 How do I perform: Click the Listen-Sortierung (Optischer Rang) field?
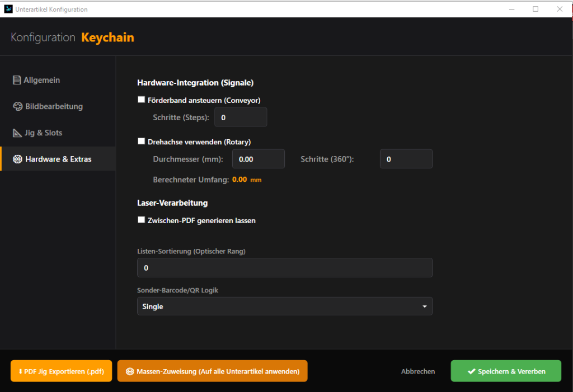pyautogui.click(x=285, y=268)
